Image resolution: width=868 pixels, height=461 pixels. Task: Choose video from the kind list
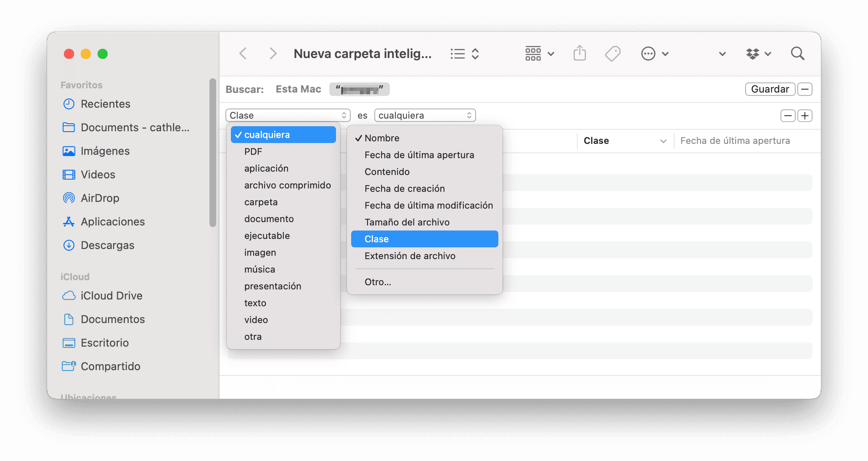[x=283, y=320]
